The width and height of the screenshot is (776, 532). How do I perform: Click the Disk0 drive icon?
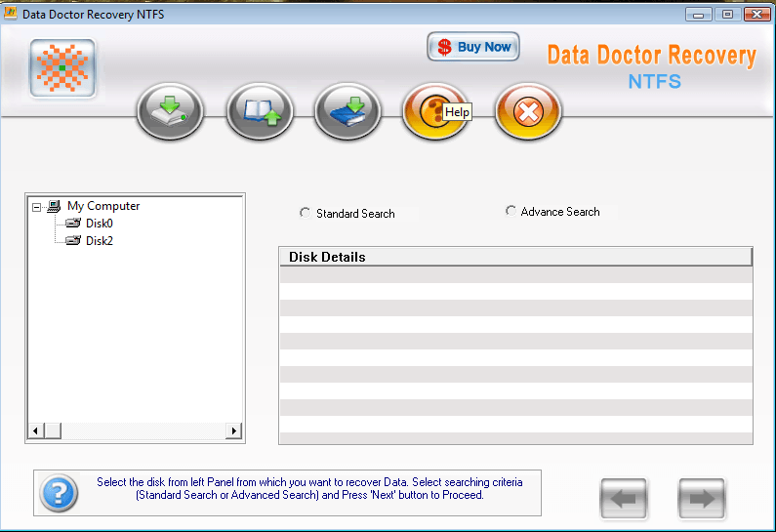[73, 224]
